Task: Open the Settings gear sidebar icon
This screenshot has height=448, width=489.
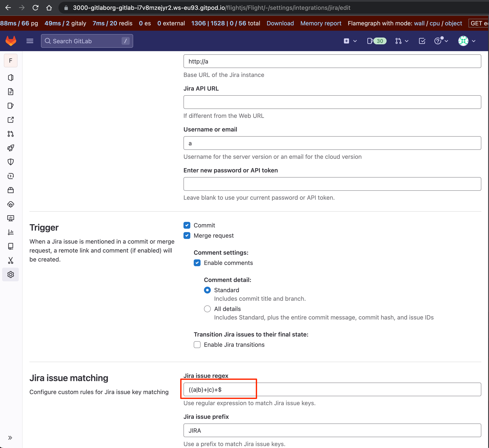Action: 10,275
